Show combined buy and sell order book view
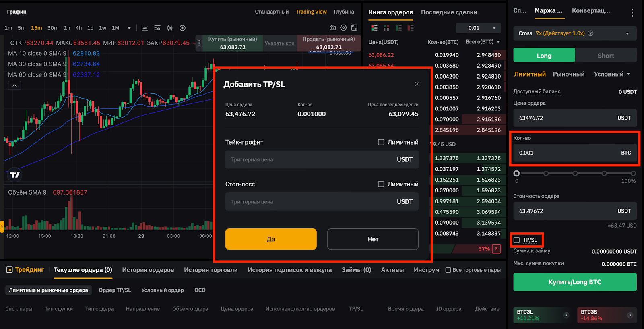Image resolution: width=644 pixels, height=329 pixels. tap(374, 28)
